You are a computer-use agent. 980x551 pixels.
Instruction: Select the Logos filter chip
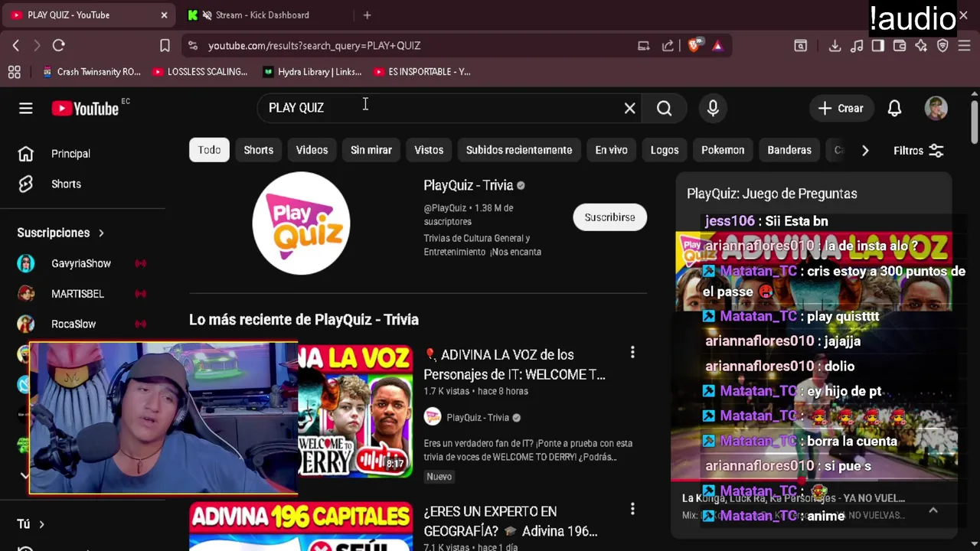[665, 150]
